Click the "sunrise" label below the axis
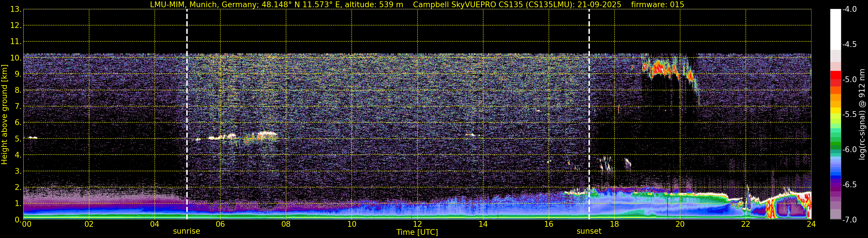This screenshot has width=868, height=238. point(186,231)
